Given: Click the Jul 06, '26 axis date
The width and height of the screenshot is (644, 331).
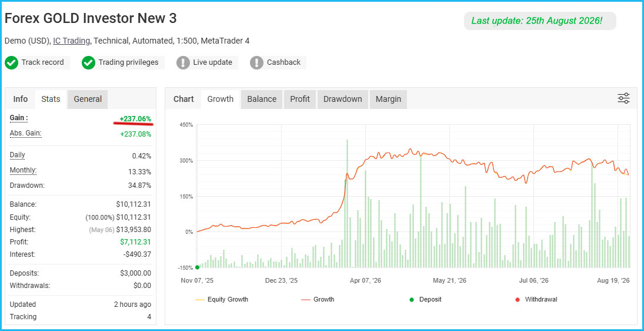Looking at the screenshot, I should 534,281.
